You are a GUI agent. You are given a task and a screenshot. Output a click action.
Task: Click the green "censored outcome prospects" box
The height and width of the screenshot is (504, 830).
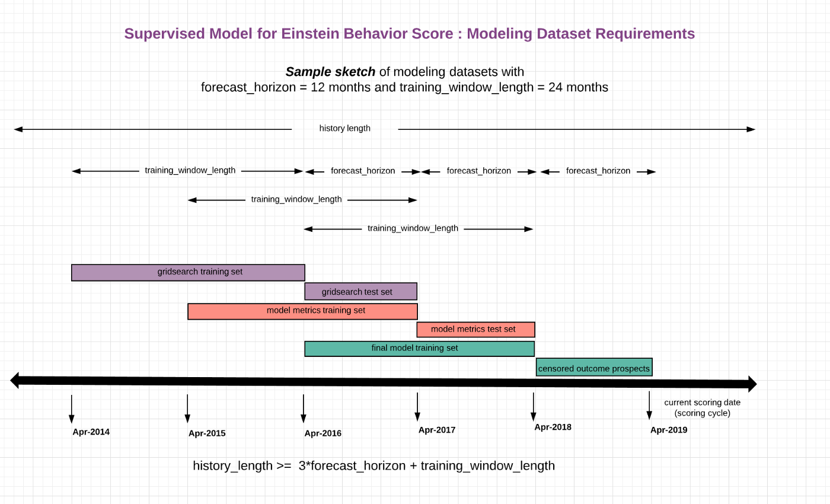click(594, 367)
